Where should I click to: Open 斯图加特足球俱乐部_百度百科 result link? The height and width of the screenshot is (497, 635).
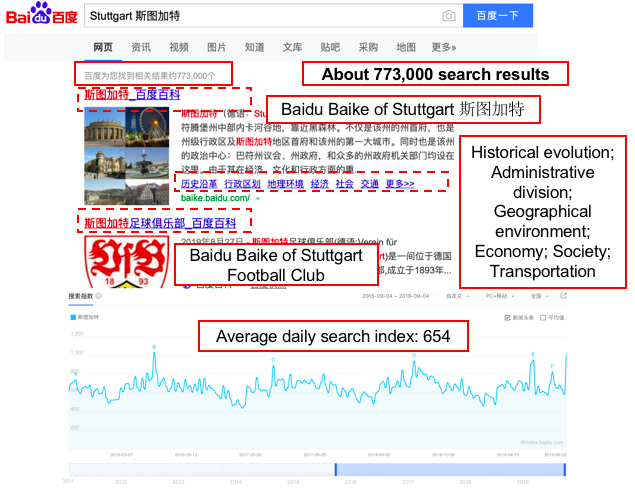(160, 223)
